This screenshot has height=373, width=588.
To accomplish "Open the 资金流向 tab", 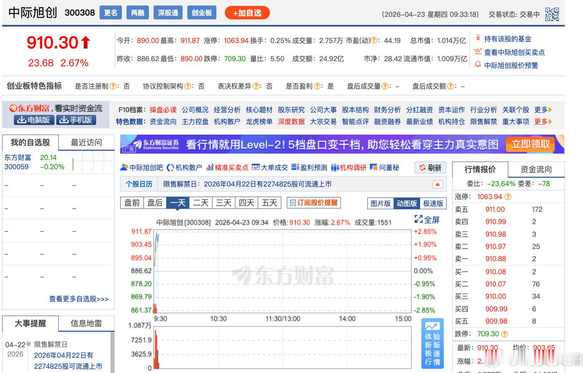I will pyautogui.click(x=536, y=169).
